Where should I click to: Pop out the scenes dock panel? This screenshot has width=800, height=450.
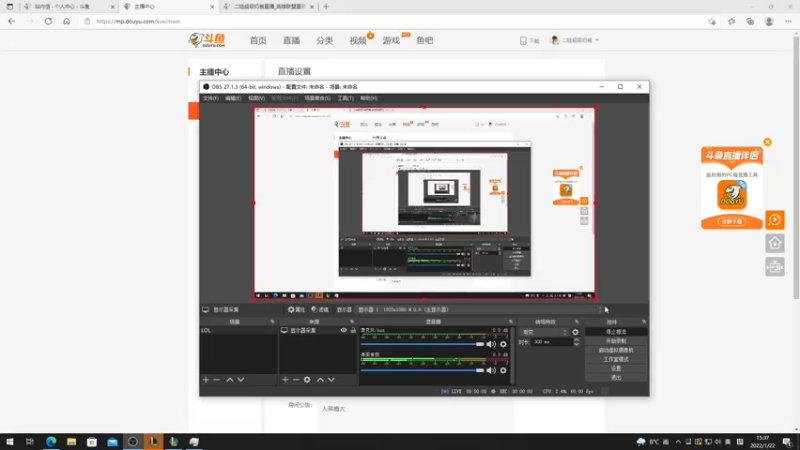click(272, 322)
